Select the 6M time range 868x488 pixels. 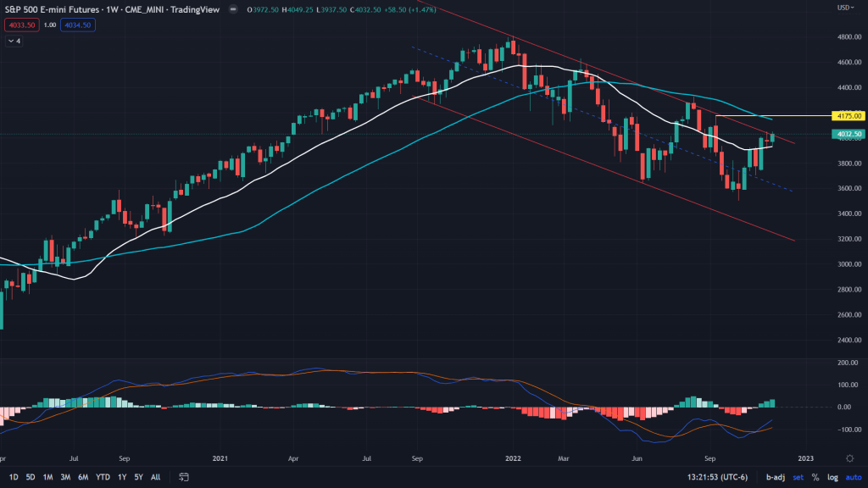83,477
